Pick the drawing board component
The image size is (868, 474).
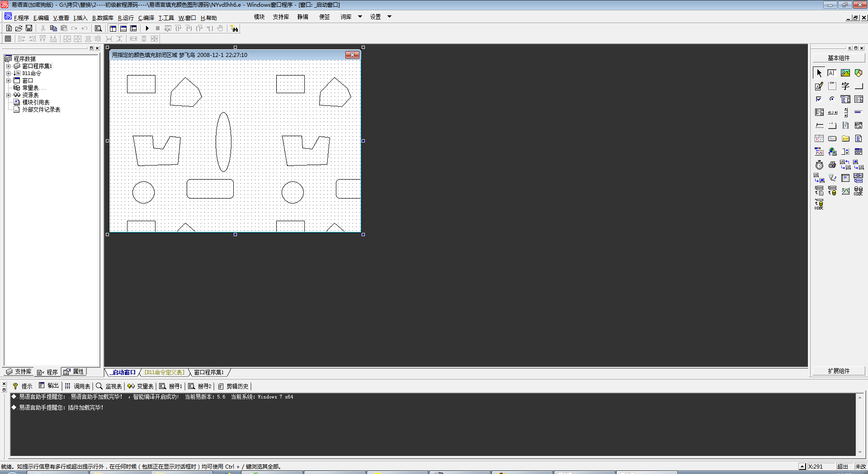(x=819, y=86)
